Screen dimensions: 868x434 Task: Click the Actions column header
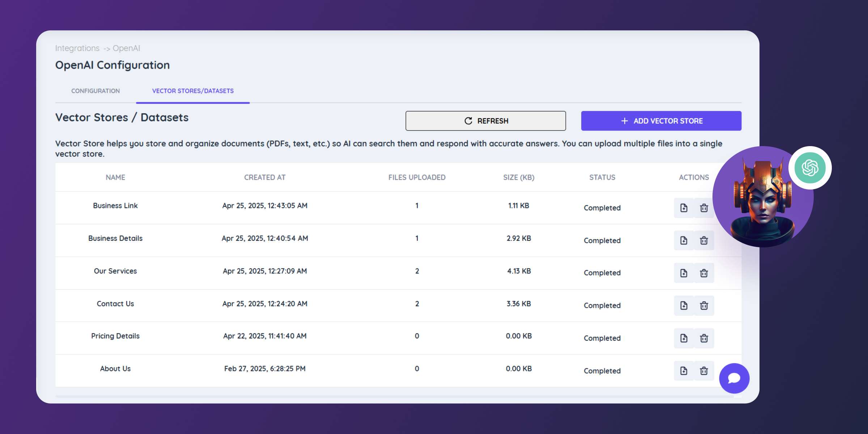(x=694, y=177)
